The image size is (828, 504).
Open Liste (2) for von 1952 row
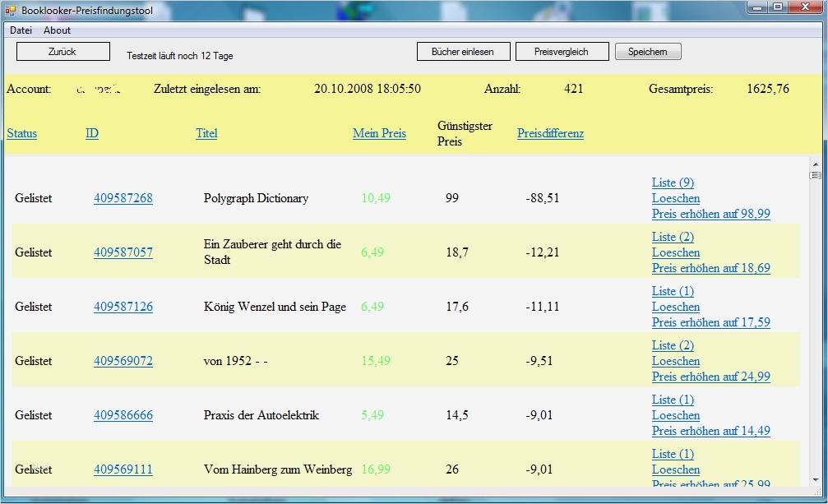pyautogui.click(x=673, y=345)
